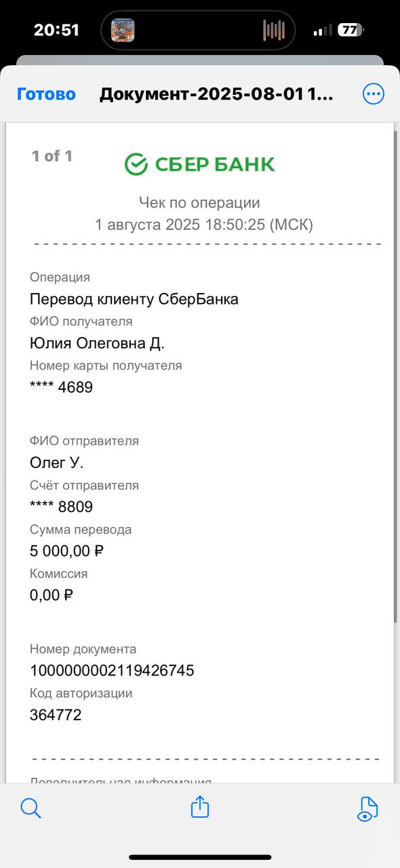Tap the Готово button
400x868 pixels.
tap(46, 94)
